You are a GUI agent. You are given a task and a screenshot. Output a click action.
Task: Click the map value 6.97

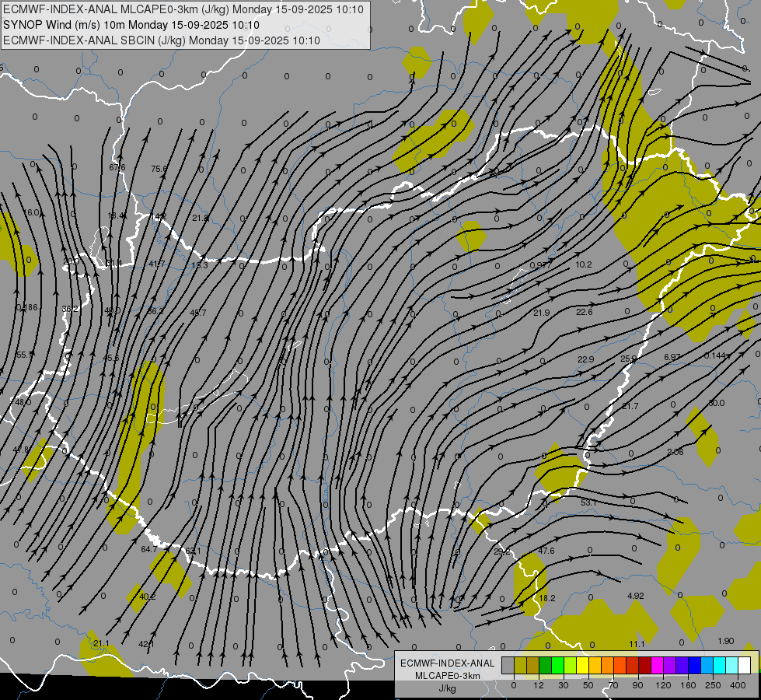(672, 357)
